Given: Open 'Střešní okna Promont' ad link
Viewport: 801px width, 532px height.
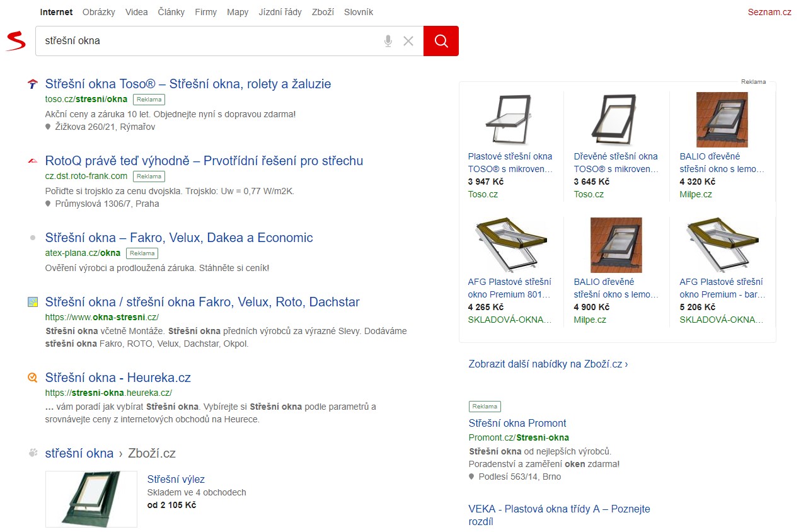Looking at the screenshot, I should click(517, 424).
